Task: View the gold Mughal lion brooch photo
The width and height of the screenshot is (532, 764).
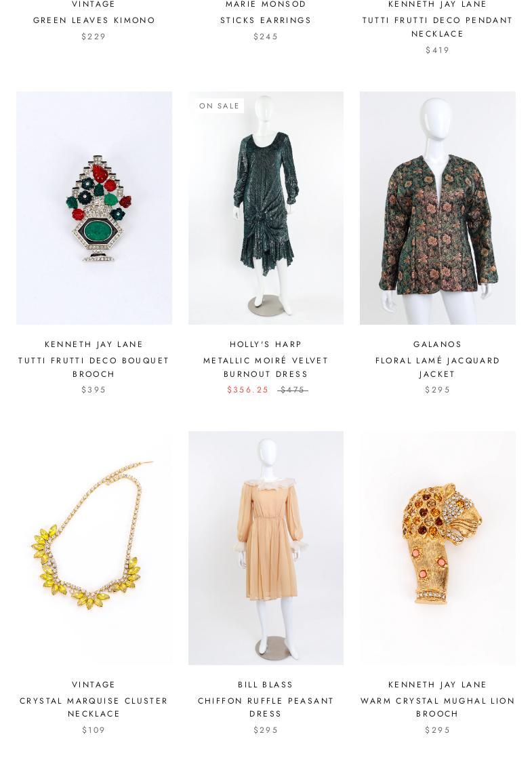Action: pos(438,548)
